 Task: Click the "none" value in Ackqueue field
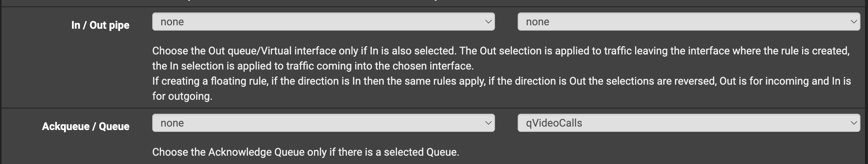(172, 123)
